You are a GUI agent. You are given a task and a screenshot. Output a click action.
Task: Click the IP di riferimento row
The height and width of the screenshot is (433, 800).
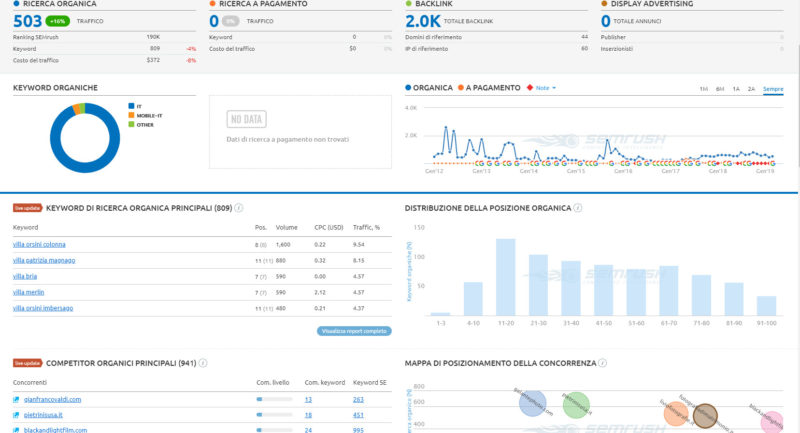pyautogui.click(x=496, y=49)
